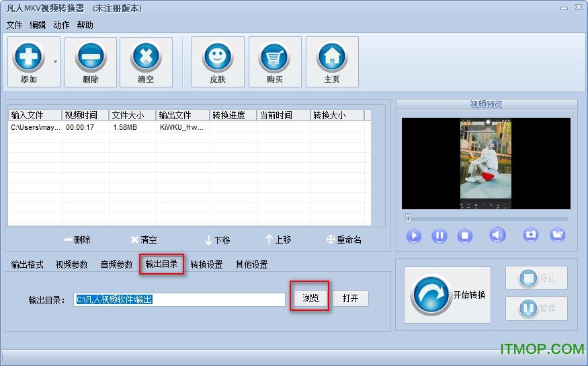The image size is (588, 366).
Task: Click 重命名 (Rename) below the list
Action: [x=344, y=240]
